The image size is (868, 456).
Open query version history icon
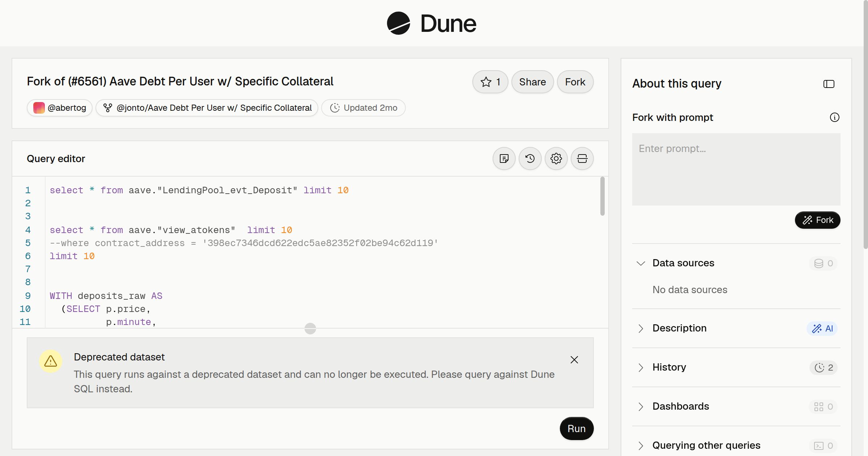pos(530,159)
